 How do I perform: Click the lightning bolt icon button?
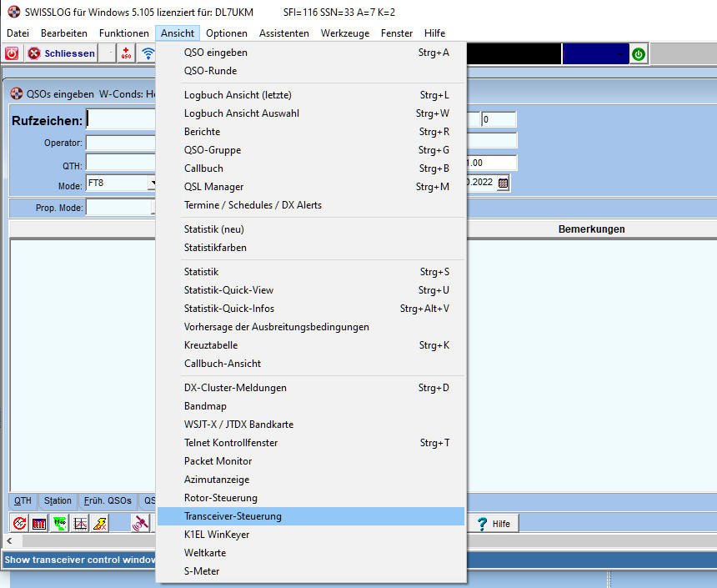pos(99,523)
